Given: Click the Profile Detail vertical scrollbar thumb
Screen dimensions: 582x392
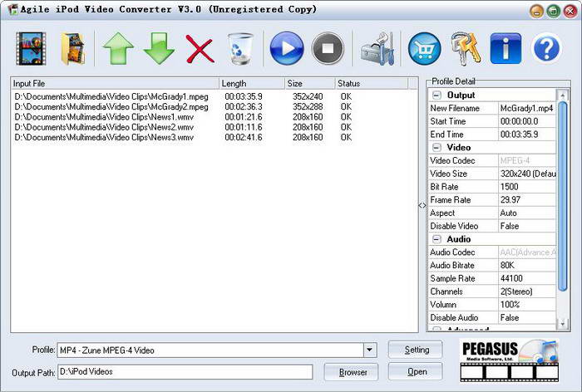Looking at the screenshot, I should (x=562, y=196).
